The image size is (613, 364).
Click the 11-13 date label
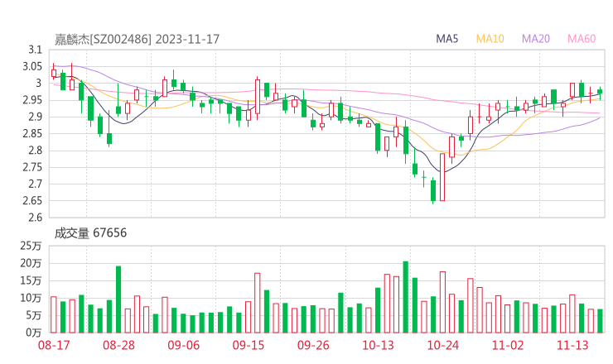coord(572,345)
